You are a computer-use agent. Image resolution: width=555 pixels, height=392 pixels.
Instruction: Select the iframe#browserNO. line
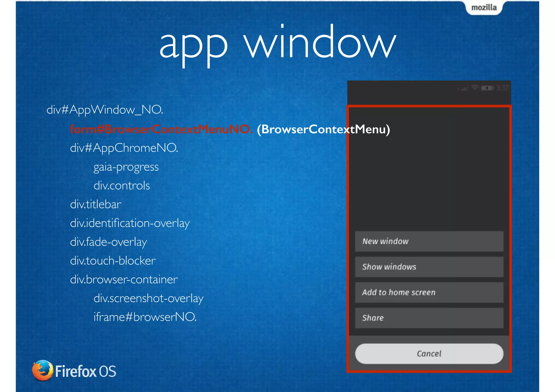145,317
